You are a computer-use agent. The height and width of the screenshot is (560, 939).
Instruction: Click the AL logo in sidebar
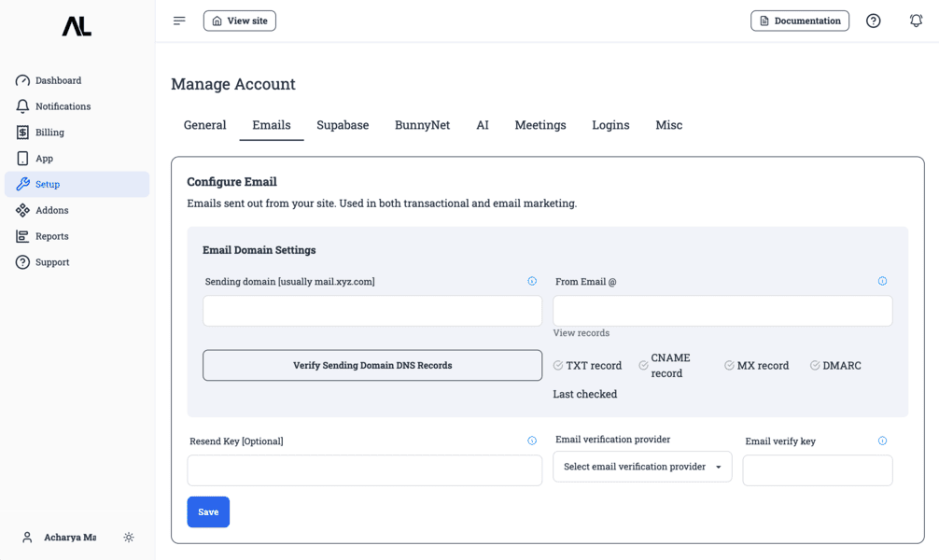pos(77,27)
